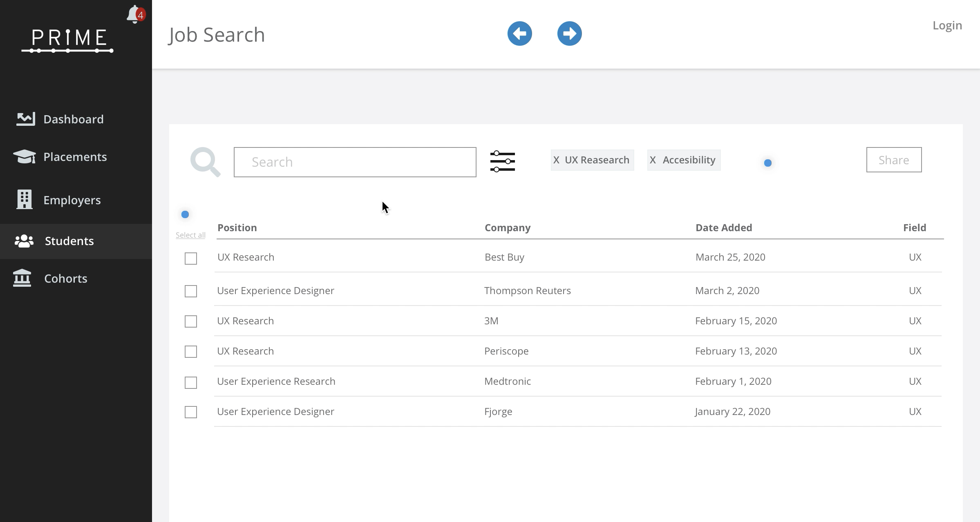This screenshot has height=522, width=980.
Task: Check the Best Buy job checkbox
Action: click(191, 259)
